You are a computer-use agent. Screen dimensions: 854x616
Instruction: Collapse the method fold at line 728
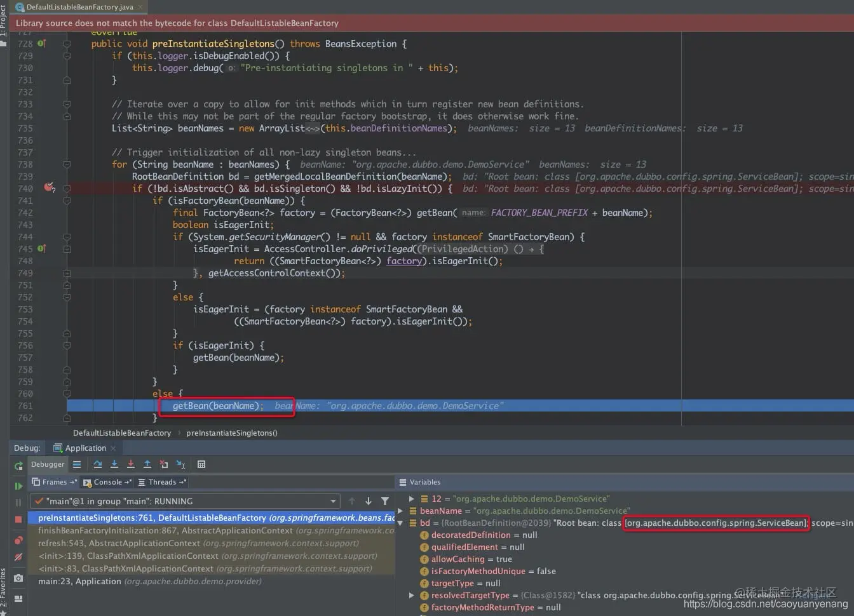[x=67, y=44]
